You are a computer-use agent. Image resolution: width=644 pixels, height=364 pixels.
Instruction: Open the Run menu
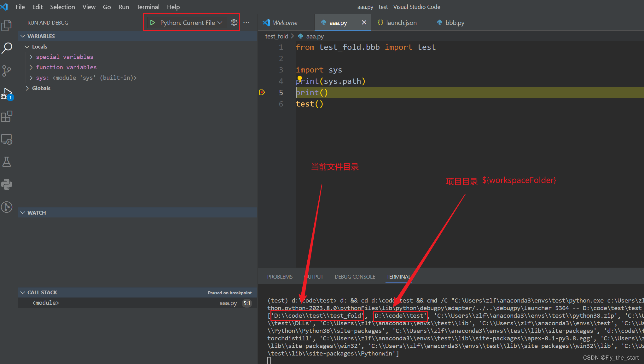coord(124,7)
